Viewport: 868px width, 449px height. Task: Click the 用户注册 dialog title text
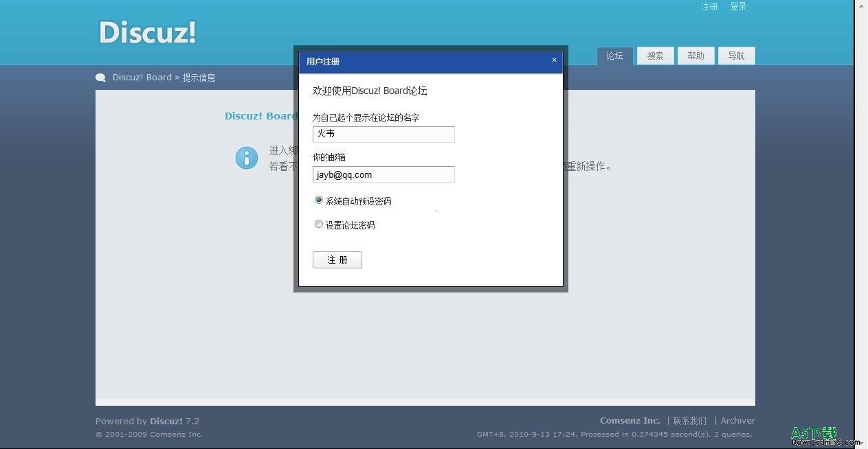coord(323,61)
